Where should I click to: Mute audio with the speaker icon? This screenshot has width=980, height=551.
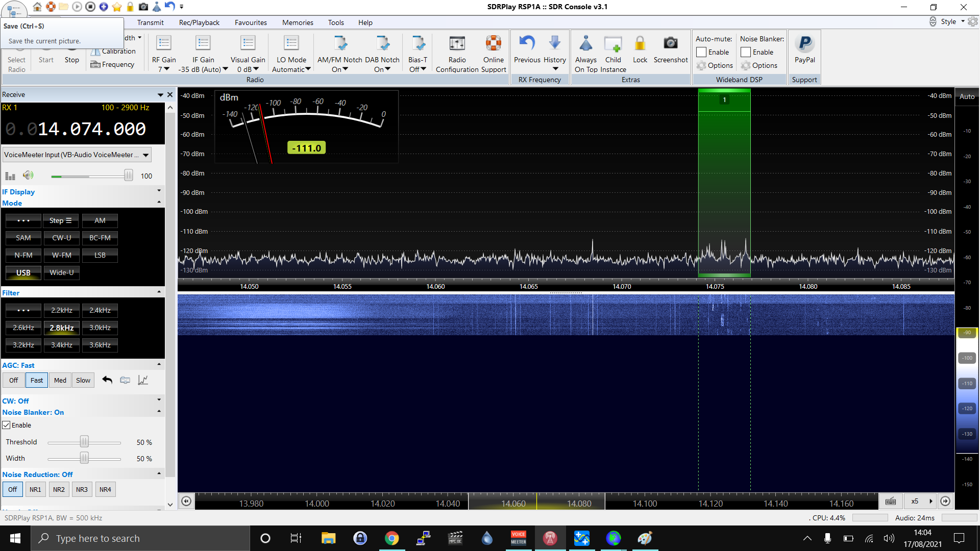click(x=28, y=176)
